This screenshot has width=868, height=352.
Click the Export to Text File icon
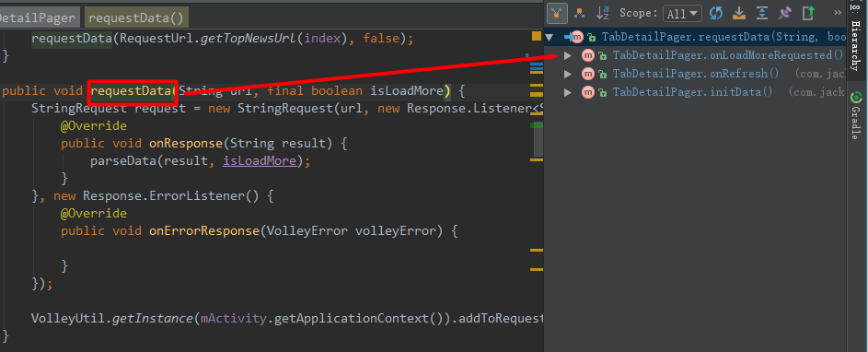pos(809,13)
